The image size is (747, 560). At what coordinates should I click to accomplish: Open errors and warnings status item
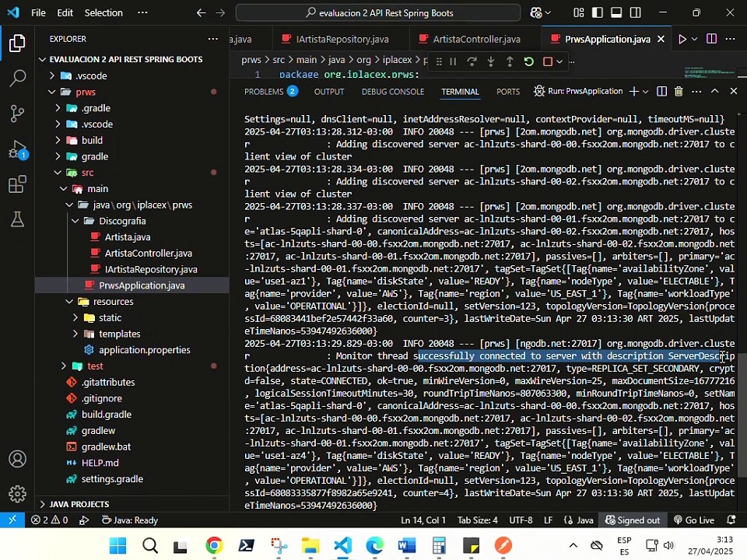tap(50, 520)
